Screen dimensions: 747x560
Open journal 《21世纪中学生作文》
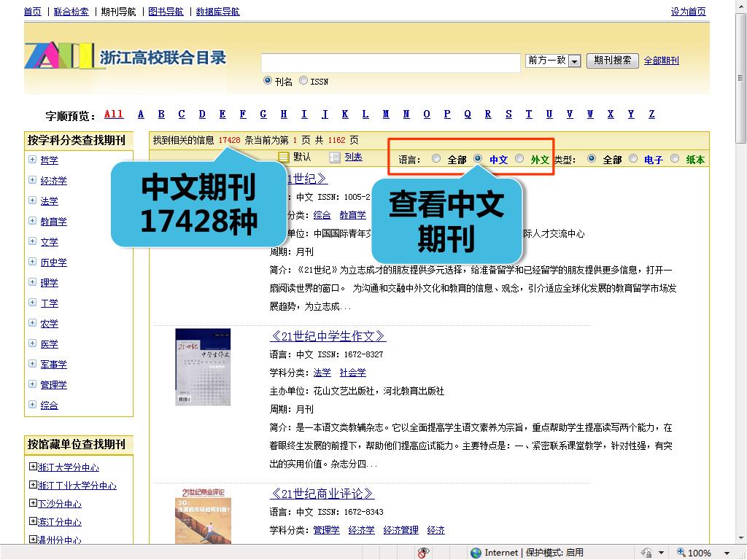coord(328,336)
